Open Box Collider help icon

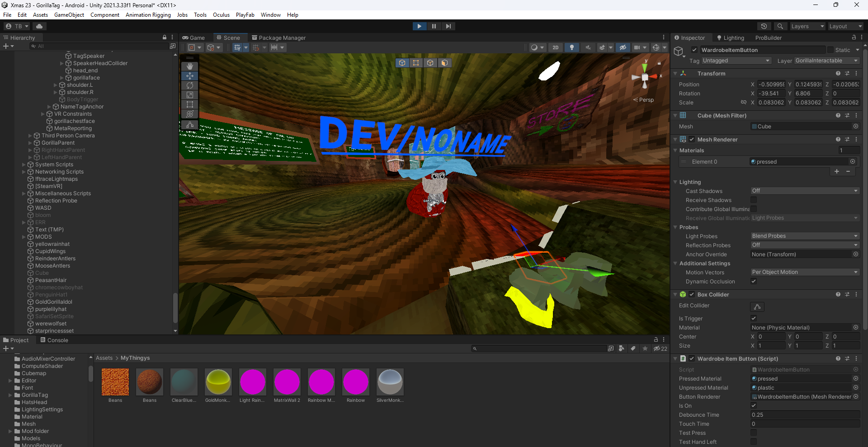pos(838,294)
